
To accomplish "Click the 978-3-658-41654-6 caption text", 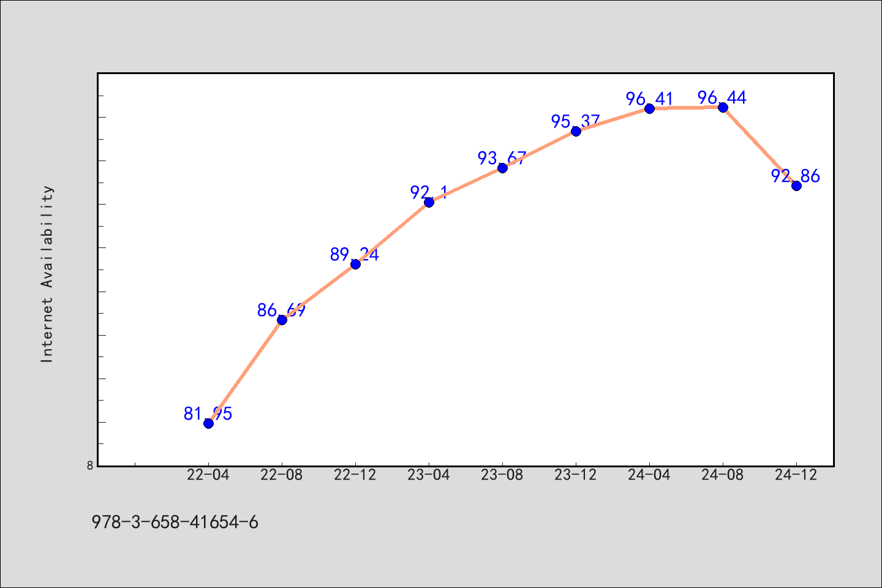I will 175,522.
